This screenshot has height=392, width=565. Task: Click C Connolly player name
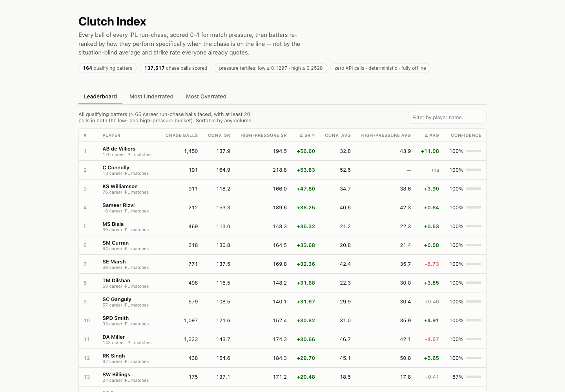click(116, 167)
